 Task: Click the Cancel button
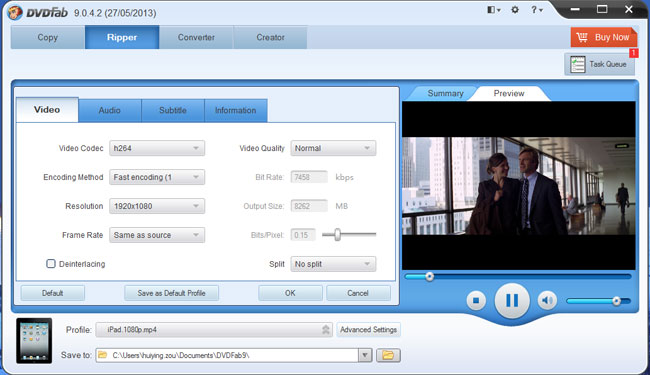[358, 293]
